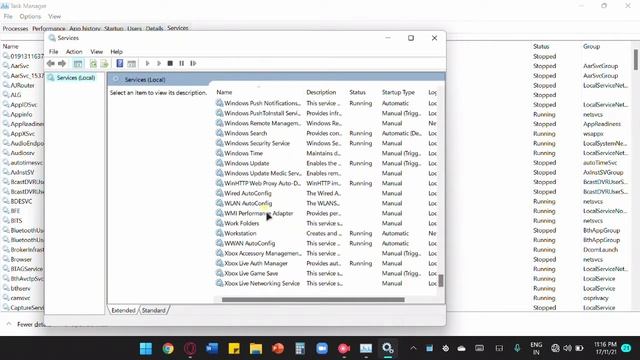Image resolution: width=640 pixels, height=360 pixels.
Task: Open Windows Start button on taskbar
Action: tap(146, 348)
